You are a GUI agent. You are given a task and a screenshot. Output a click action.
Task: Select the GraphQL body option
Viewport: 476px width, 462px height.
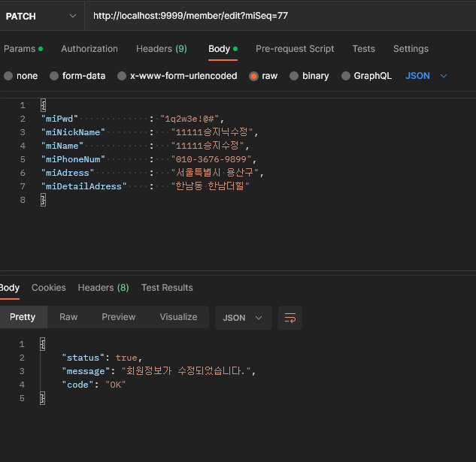click(x=366, y=76)
